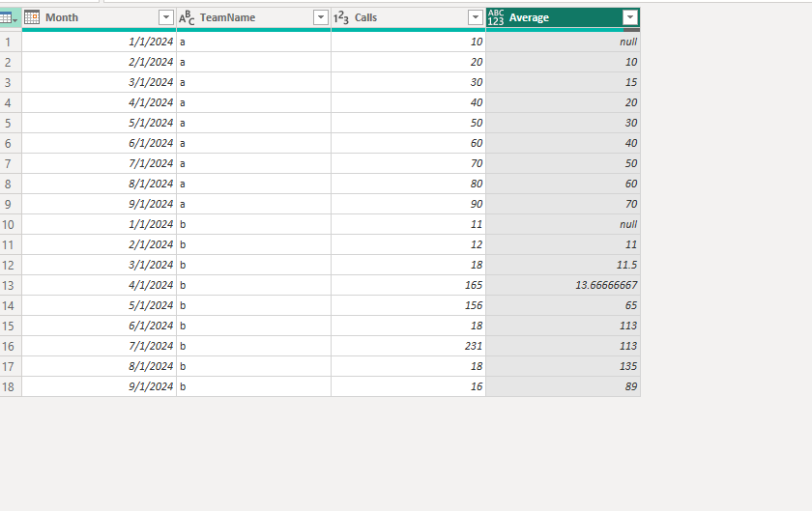Open the Average column filter dropdown
Viewport: 812px width, 511px height.
[x=629, y=17]
